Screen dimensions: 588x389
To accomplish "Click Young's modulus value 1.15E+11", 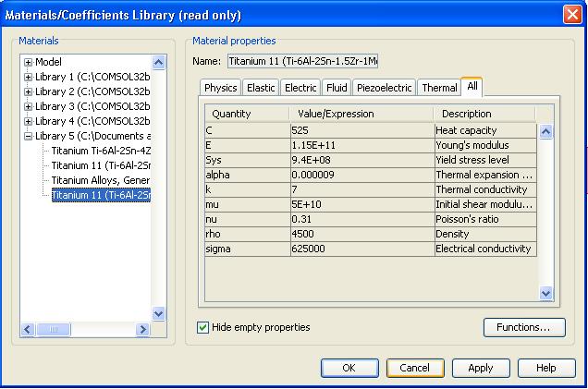I will pos(362,145).
